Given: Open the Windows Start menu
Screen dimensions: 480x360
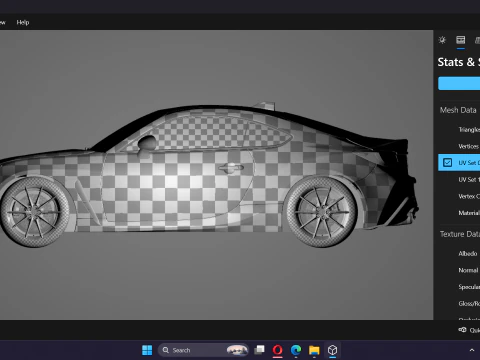Looking at the screenshot, I should tap(147, 350).
